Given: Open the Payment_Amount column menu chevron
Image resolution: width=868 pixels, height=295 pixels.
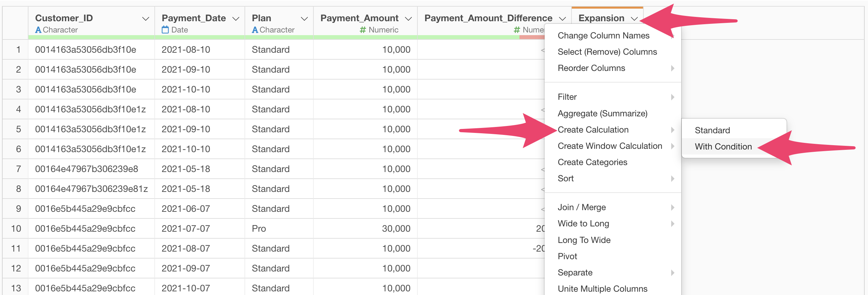Looking at the screenshot, I should 408,19.
